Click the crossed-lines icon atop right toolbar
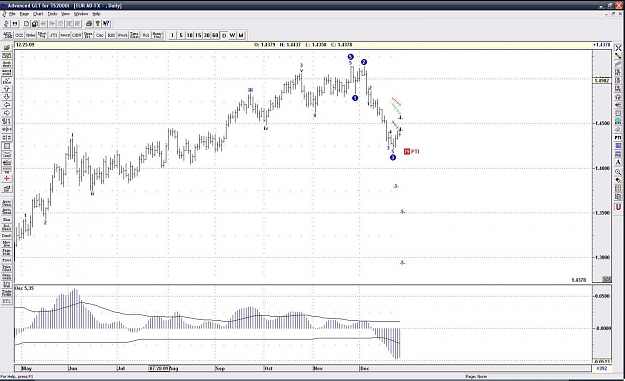625x381 pixels. 618,48
